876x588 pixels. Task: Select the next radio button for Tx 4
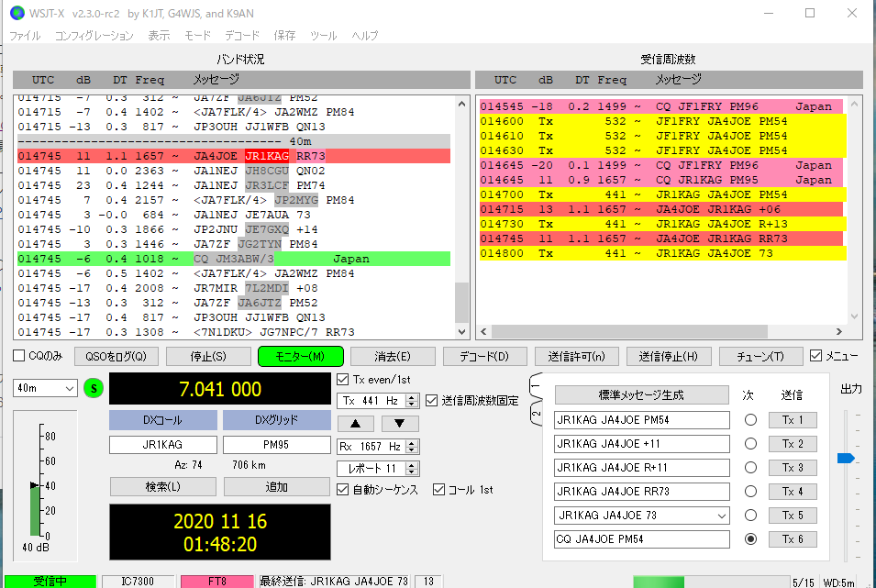click(750, 492)
